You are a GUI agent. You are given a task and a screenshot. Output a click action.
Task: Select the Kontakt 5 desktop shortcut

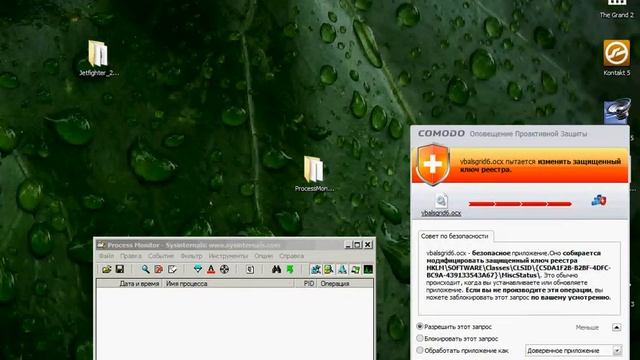pos(616,58)
